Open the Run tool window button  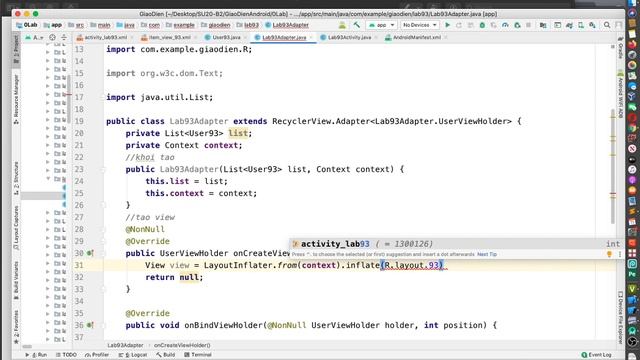(37, 355)
